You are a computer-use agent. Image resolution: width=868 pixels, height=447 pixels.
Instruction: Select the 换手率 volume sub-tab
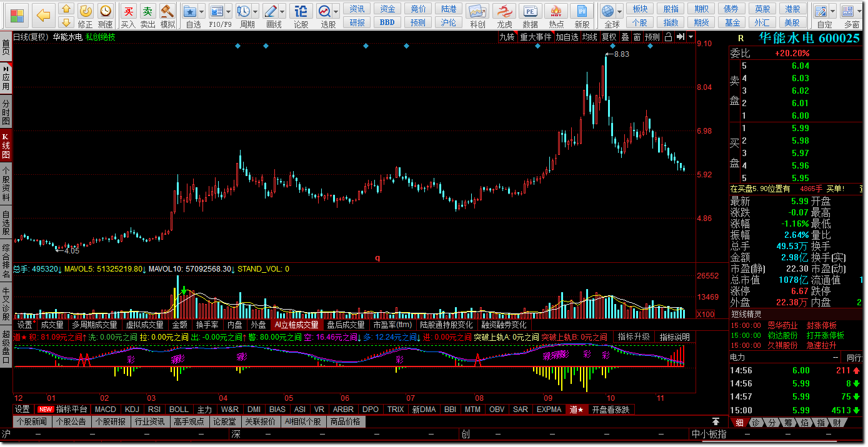[207, 325]
